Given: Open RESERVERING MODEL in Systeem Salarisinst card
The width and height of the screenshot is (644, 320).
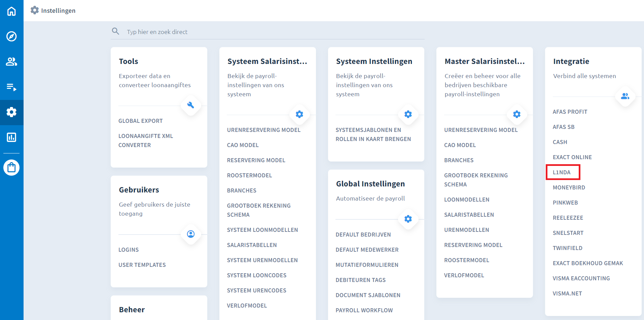Looking at the screenshot, I should coord(256,160).
